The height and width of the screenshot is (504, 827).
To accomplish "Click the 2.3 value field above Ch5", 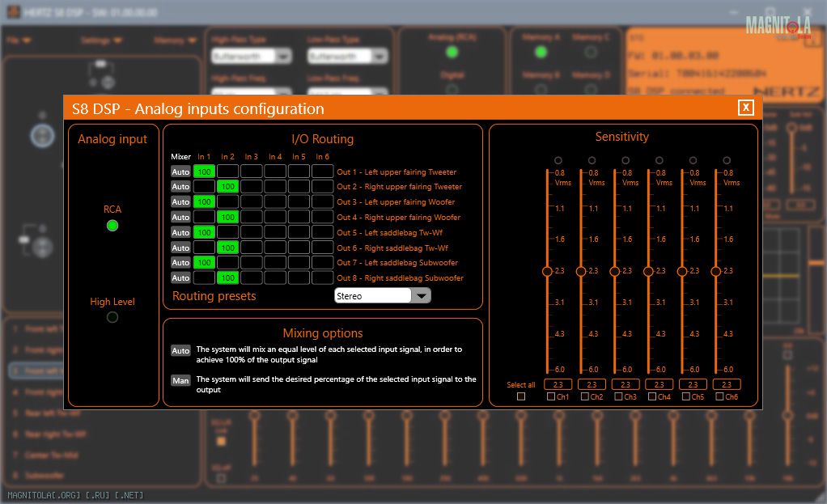I will pos(693,384).
